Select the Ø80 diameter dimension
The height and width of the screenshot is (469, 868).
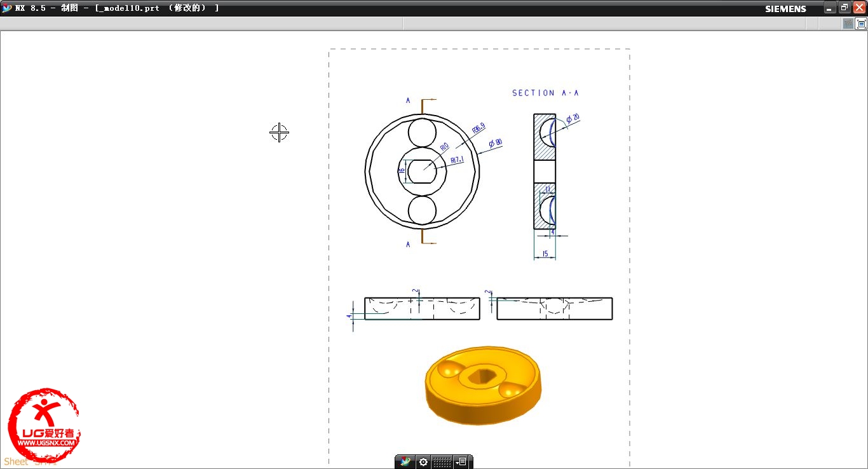[x=496, y=144]
